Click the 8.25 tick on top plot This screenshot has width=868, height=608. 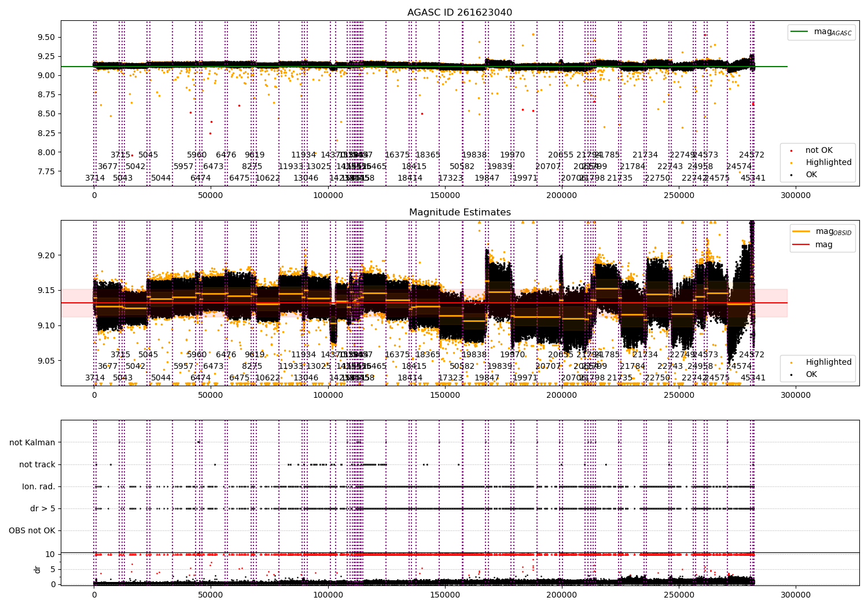pos(45,133)
